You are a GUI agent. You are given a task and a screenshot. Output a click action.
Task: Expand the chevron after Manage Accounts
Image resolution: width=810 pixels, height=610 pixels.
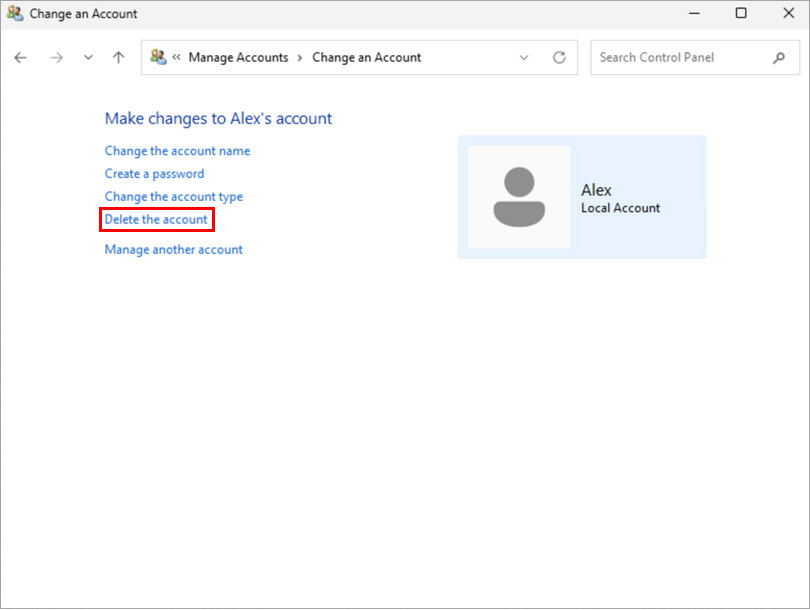pyautogui.click(x=299, y=58)
